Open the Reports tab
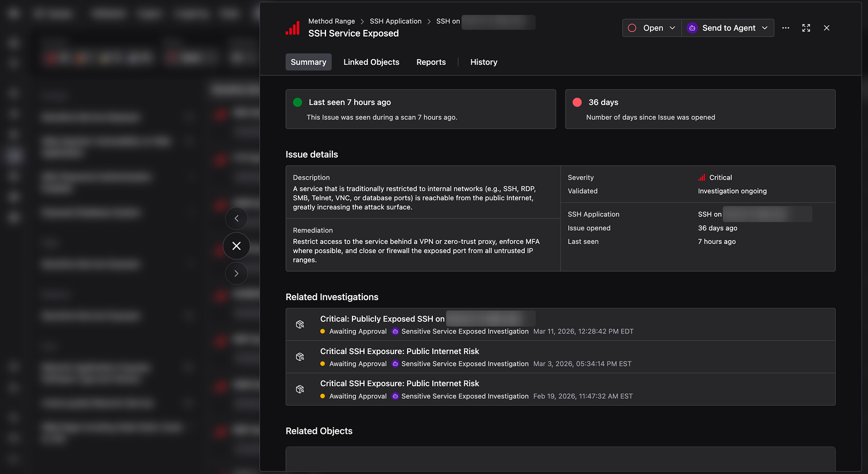Viewport: 868px width, 474px height. (x=431, y=62)
